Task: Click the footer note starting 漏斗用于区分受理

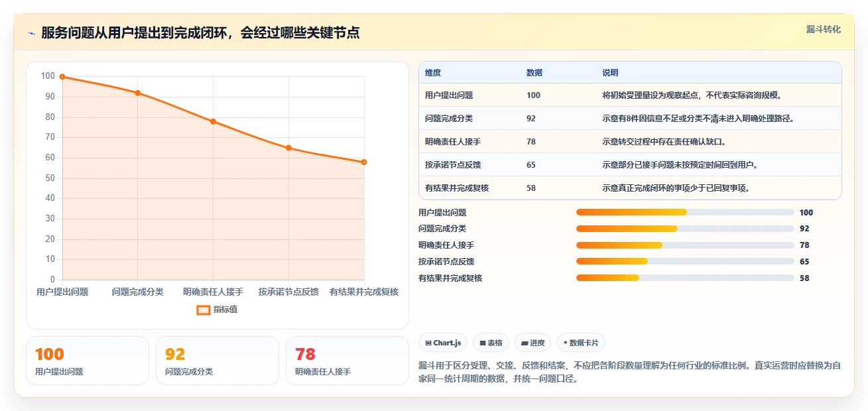Action: point(630,373)
